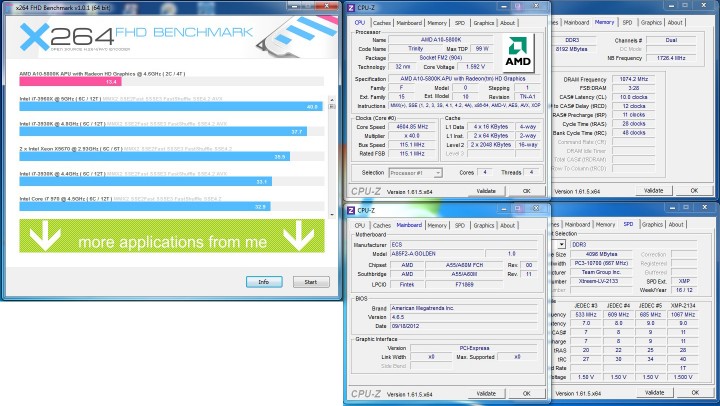720x406 pixels.
Task: Click the Z title-bar icon of the CPU-Z Mainboard tab window
Action: coord(351,210)
